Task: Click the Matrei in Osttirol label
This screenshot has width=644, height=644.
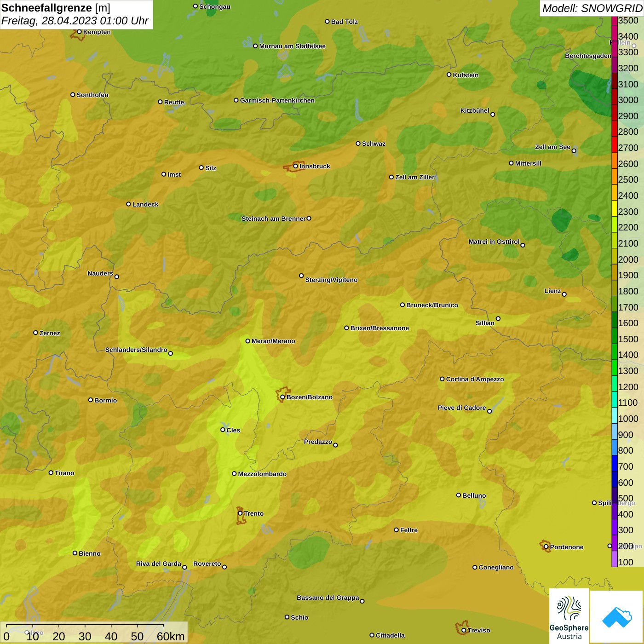Action: coord(494,241)
